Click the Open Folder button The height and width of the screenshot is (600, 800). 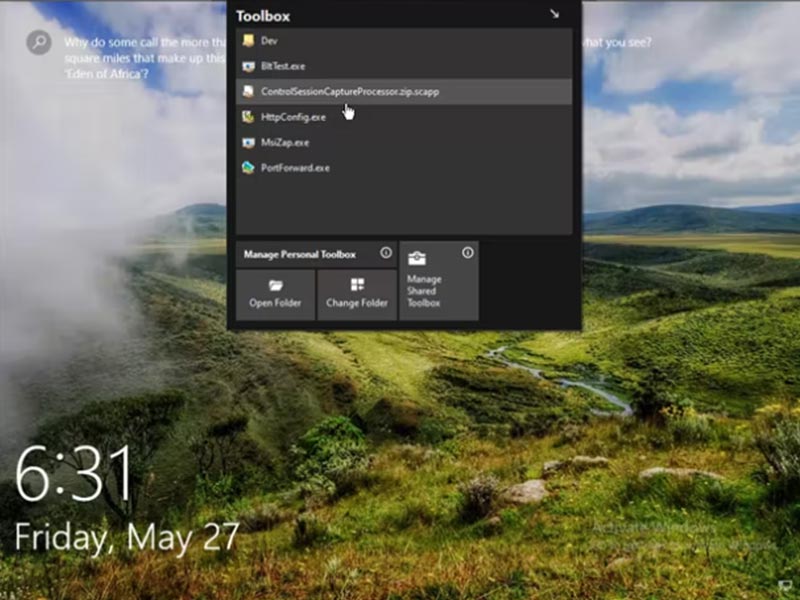(x=275, y=294)
